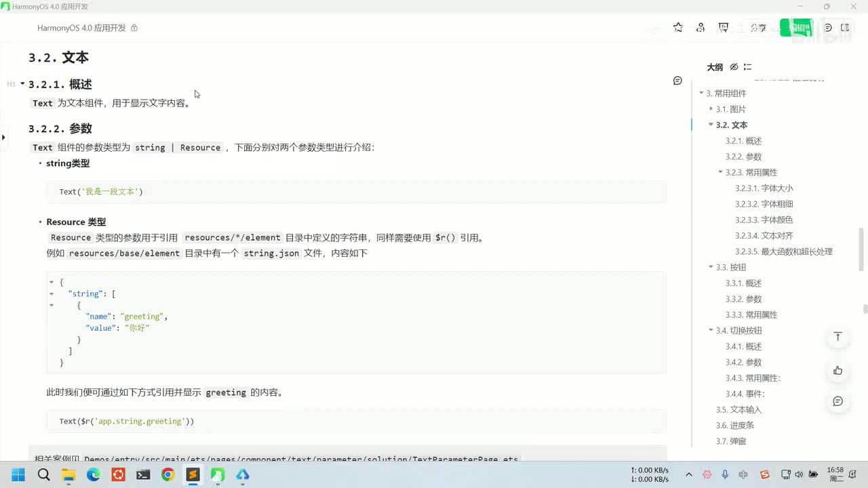Like the document with the thumbs-up button
Screen dimensions: 868x488
[x=838, y=370]
